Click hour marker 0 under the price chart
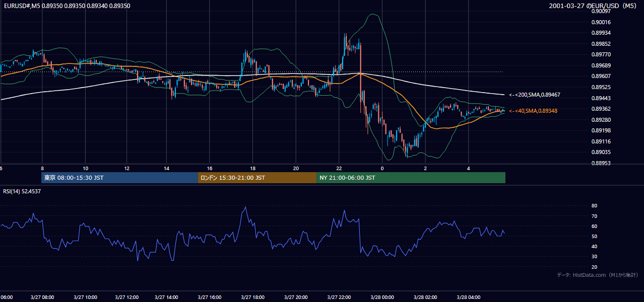The width and height of the screenshot is (644, 302). point(382,169)
